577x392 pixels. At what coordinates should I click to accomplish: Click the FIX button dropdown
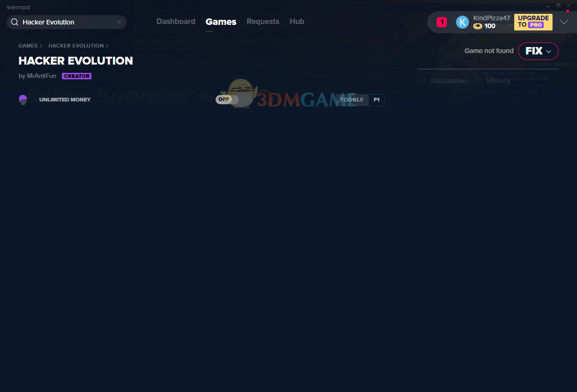538,51
